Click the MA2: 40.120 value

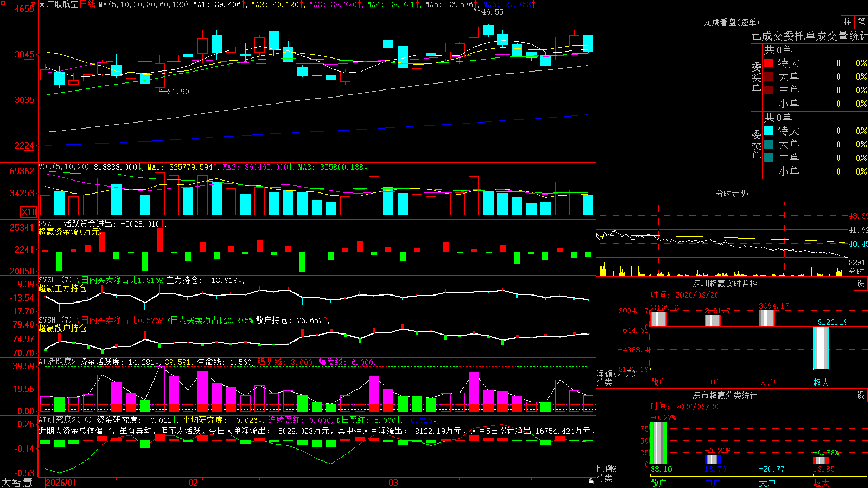point(275,4)
